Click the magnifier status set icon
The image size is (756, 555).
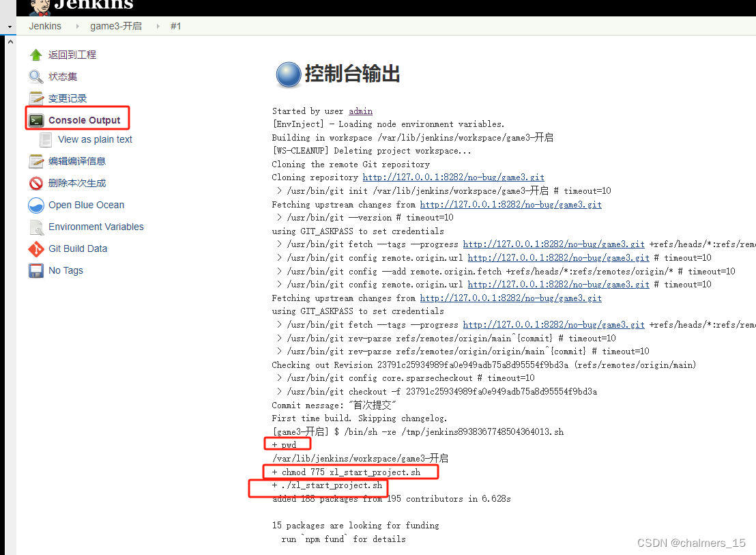[35, 76]
